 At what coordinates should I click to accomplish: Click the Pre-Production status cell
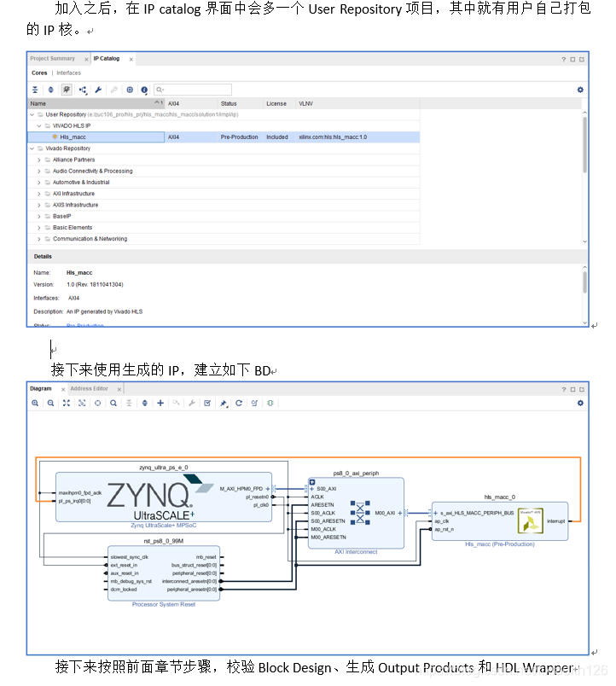coord(239,137)
